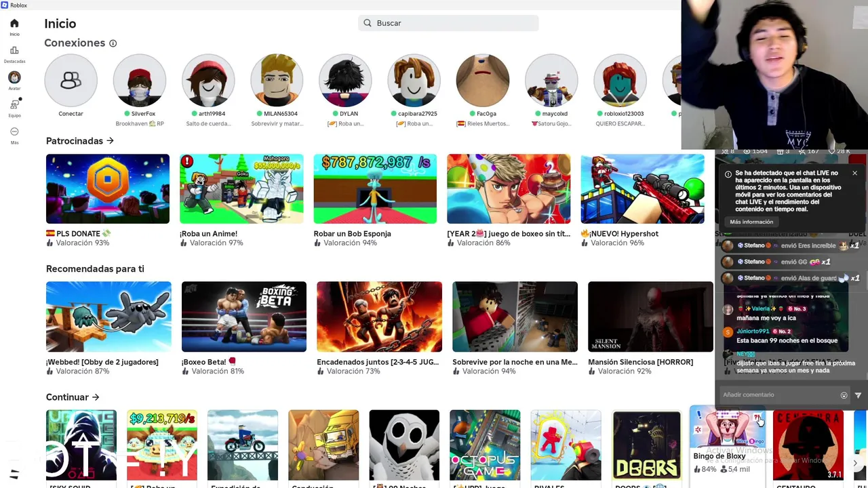Open the ¡Boxeo Beta! thumbnail
Viewport: 868px width, 488px height.
(x=244, y=317)
